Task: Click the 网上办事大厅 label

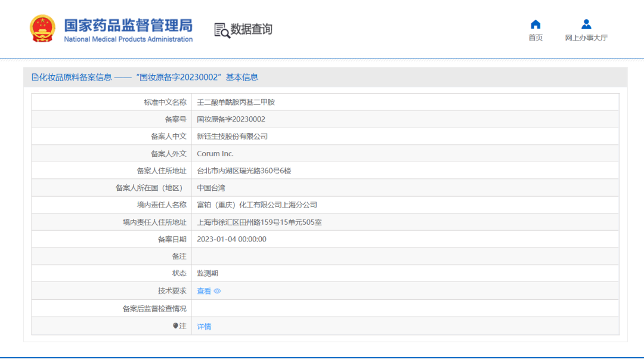Action: point(586,38)
